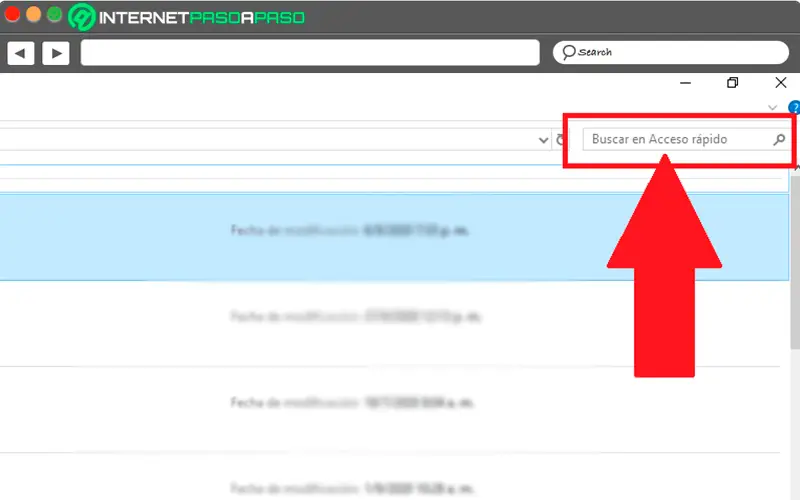This screenshot has width=800, height=500.
Task: Click the Internet Paso a Paso logo
Action: 186,17
